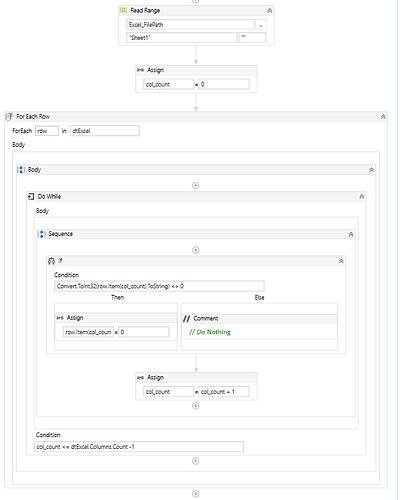Click plus icon above Do While activity
The height and width of the screenshot is (500, 407).
click(x=196, y=185)
